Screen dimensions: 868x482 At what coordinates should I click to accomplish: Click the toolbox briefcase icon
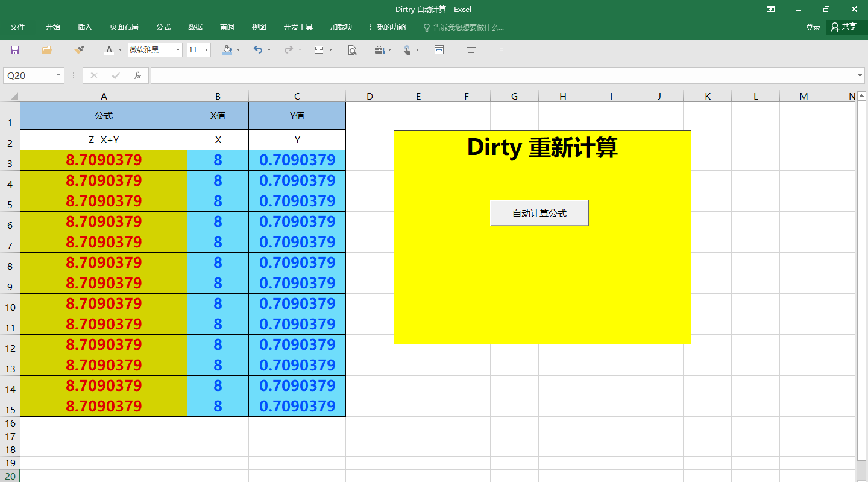(x=379, y=50)
